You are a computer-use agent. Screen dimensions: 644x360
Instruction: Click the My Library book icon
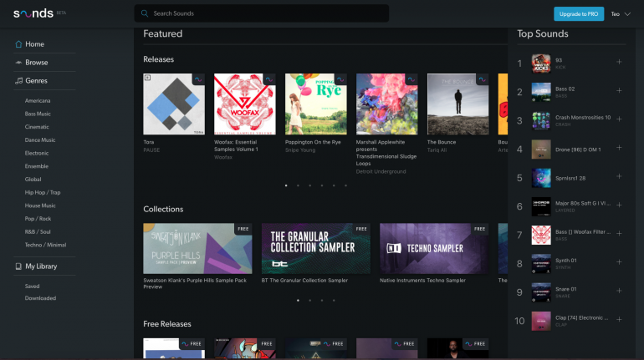(x=18, y=266)
